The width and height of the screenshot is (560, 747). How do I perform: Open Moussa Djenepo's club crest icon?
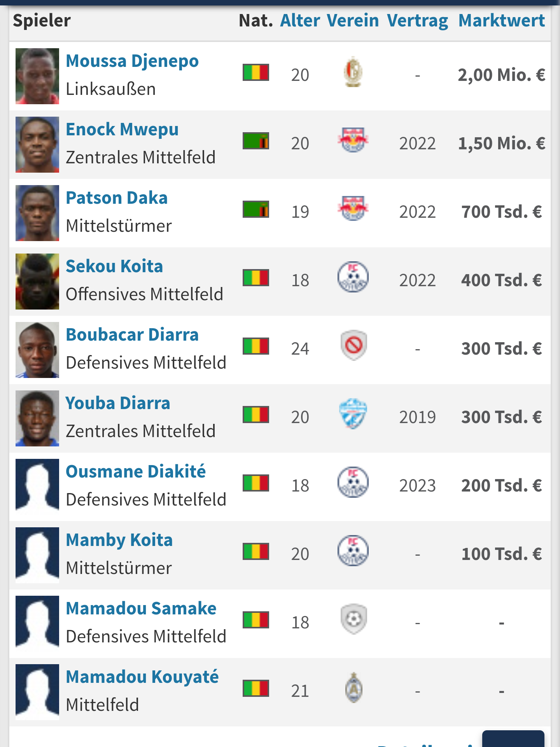(353, 72)
